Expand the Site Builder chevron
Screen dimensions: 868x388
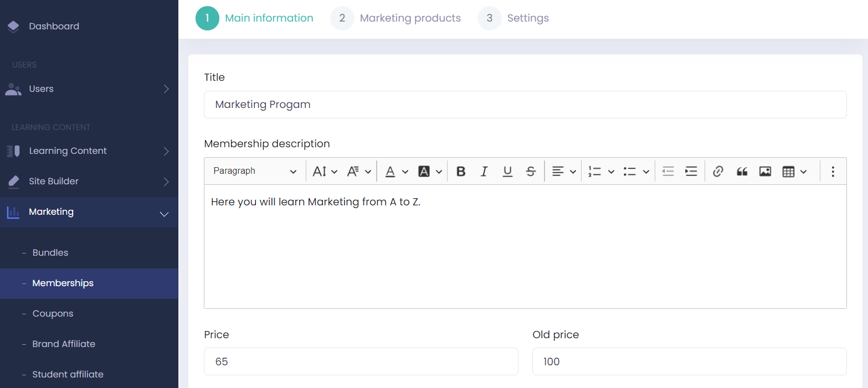166,182
